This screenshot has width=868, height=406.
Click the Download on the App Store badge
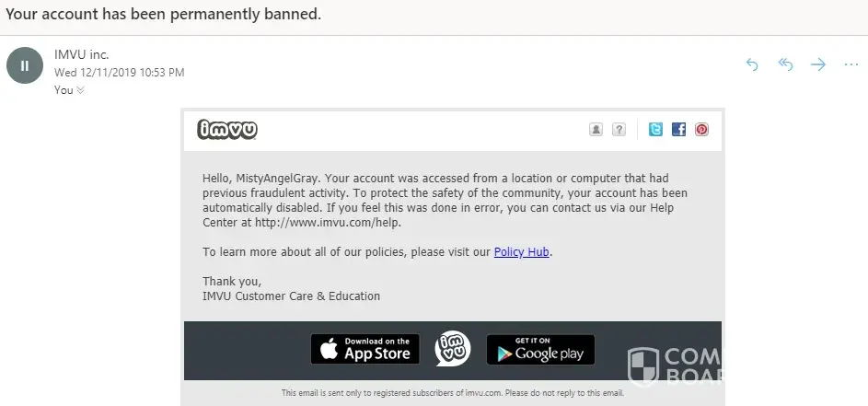365,349
